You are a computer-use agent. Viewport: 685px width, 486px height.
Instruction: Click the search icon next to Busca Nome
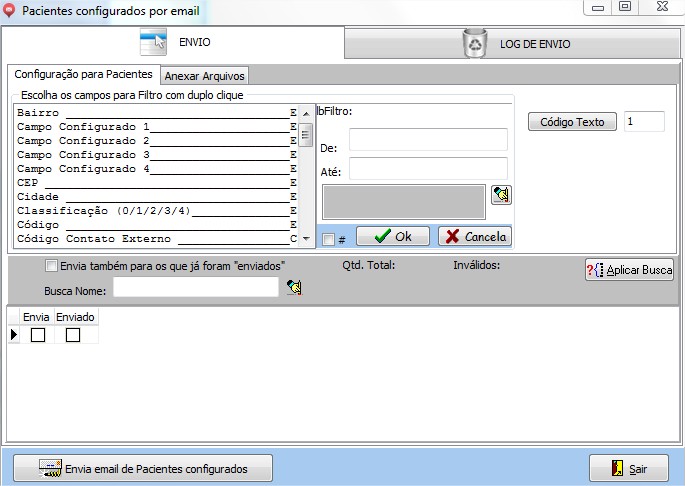click(x=294, y=288)
